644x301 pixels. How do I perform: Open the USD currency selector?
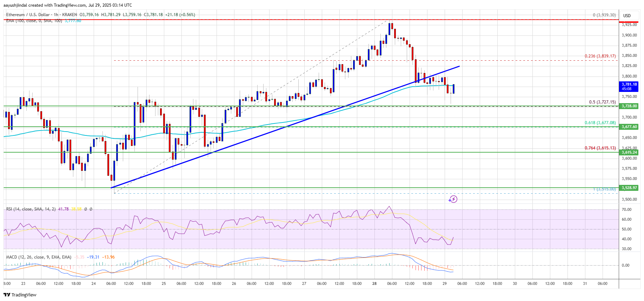[627, 16]
